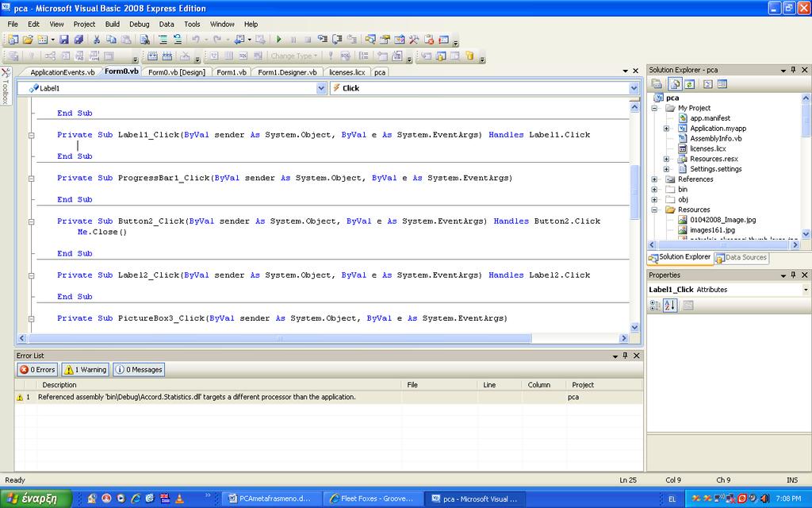Click the Find in Files icon
This screenshot has width=812, height=508.
[x=145, y=40]
